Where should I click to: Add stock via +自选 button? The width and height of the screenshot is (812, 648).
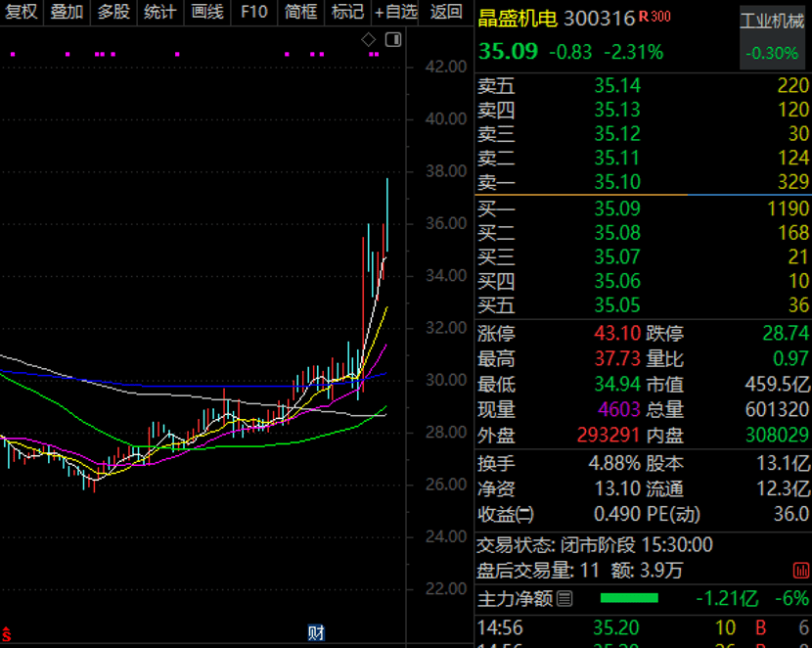tap(396, 12)
